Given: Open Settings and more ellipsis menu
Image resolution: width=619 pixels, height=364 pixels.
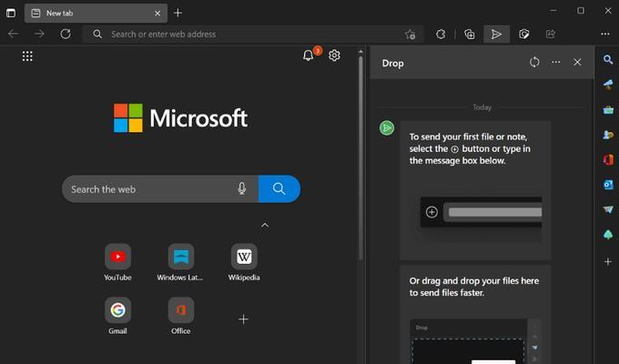Looking at the screenshot, I should pyautogui.click(x=605, y=35).
